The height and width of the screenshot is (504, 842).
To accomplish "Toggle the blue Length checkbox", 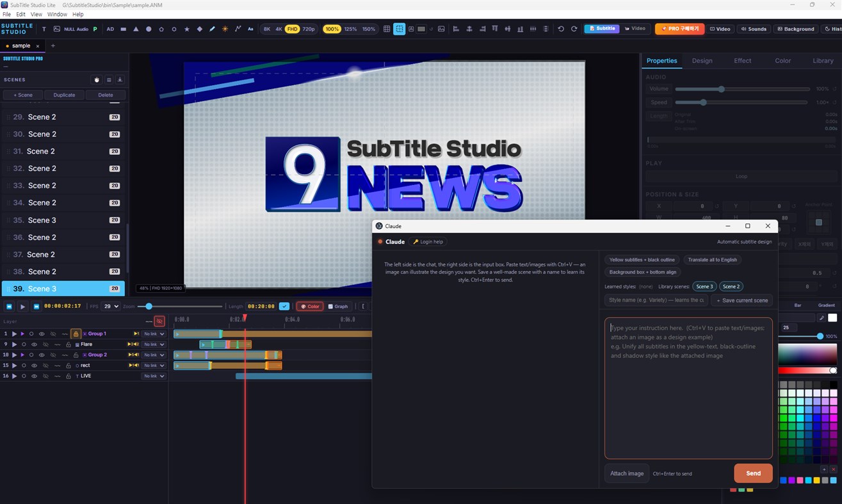I will coord(284,306).
